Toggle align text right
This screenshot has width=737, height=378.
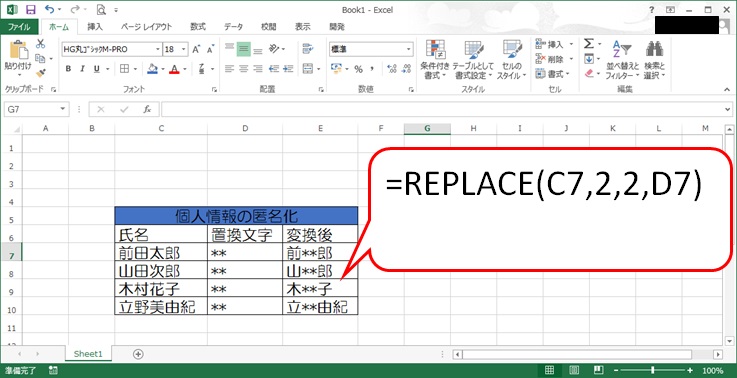[x=257, y=69]
